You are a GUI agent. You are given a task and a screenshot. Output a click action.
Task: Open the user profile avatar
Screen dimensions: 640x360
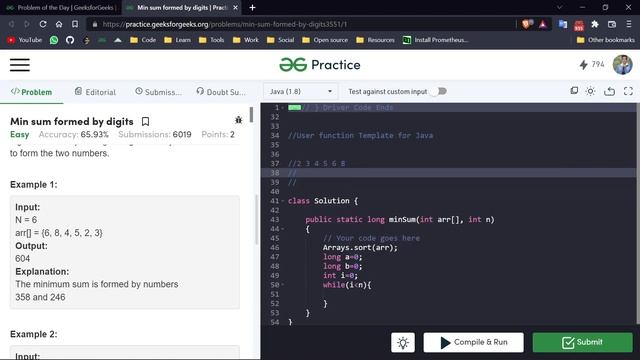(622, 64)
